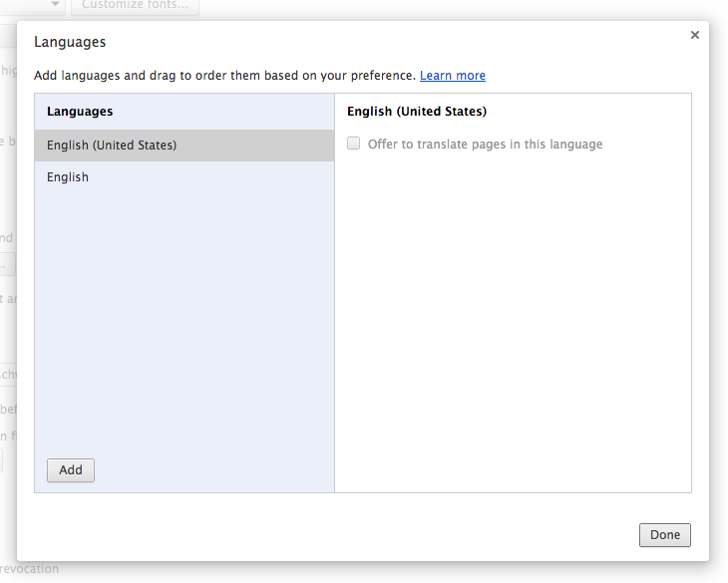
Task: Click the "Languages" dialog title
Action: [x=70, y=42]
